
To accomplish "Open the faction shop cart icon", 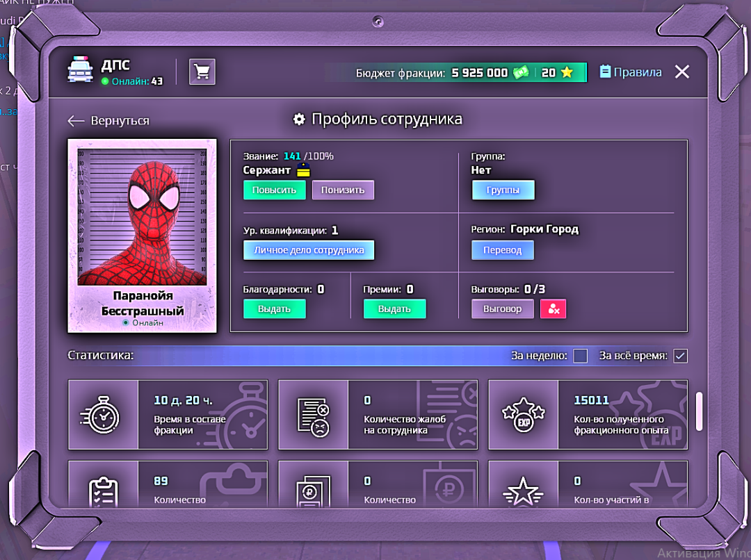I will tap(202, 72).
